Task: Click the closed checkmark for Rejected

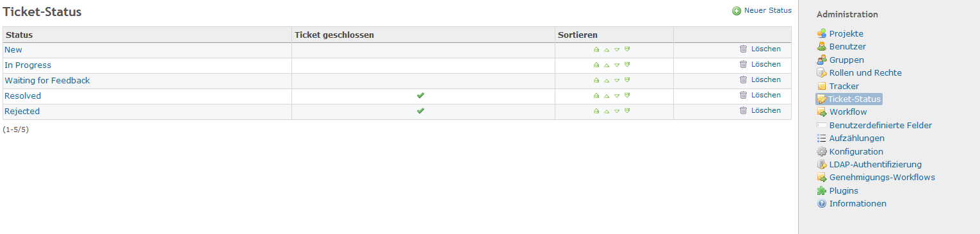Action: pyautogui.click(x=420, y=110)
